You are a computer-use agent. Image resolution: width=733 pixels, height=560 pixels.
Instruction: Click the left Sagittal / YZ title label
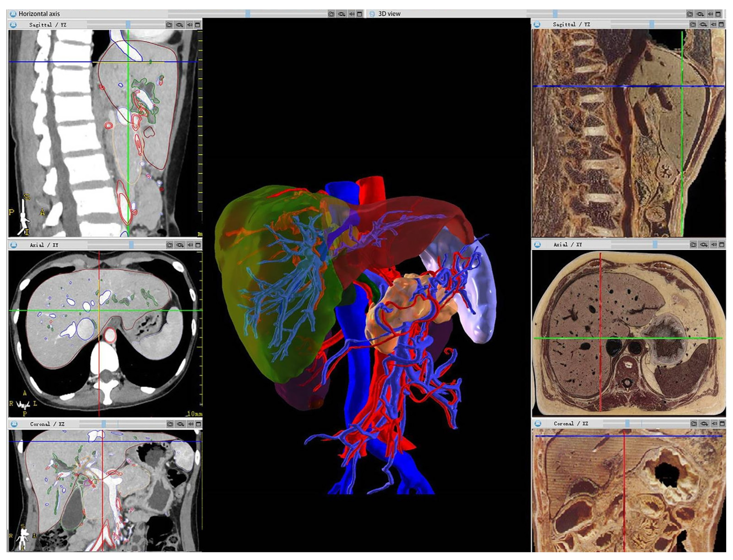(x=48, y=25)
